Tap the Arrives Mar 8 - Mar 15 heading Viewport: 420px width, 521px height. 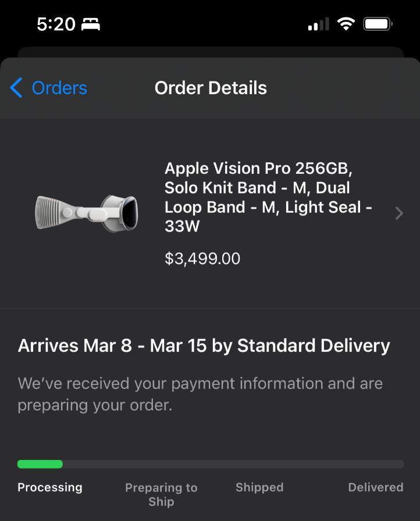204,346
